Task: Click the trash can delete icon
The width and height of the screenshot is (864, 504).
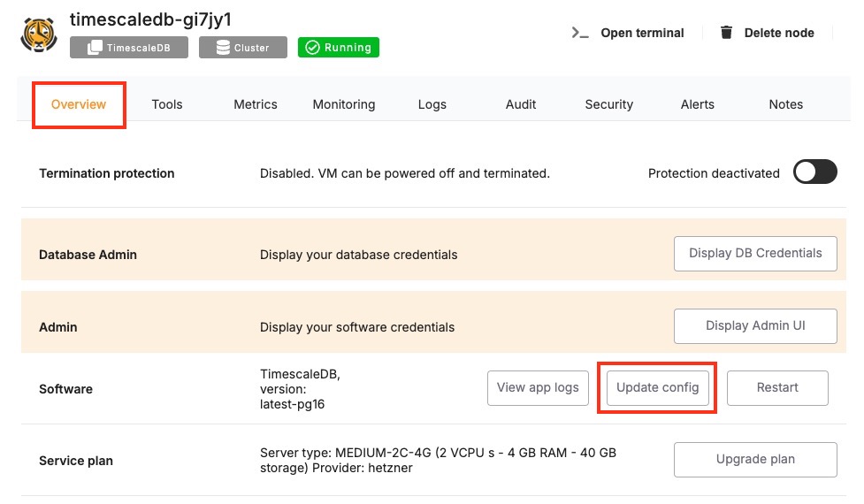Action: pos(726,33)
